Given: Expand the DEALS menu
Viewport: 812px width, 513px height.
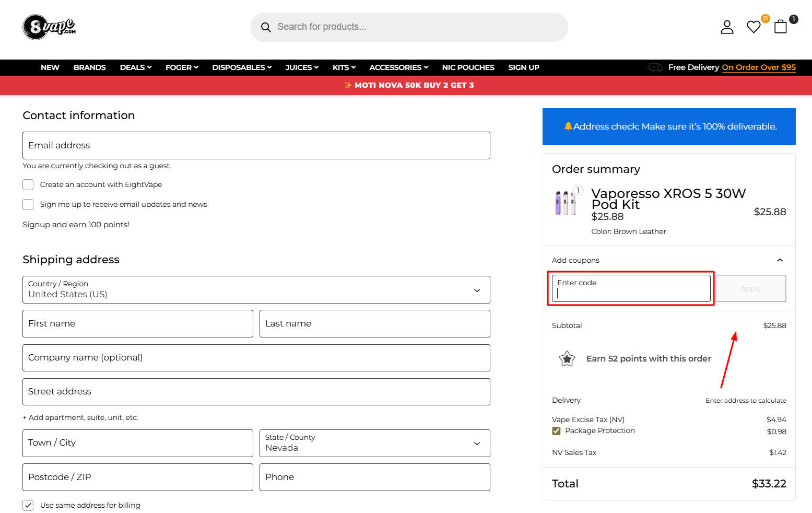Looking at the screenshot, I should point(136,67).
